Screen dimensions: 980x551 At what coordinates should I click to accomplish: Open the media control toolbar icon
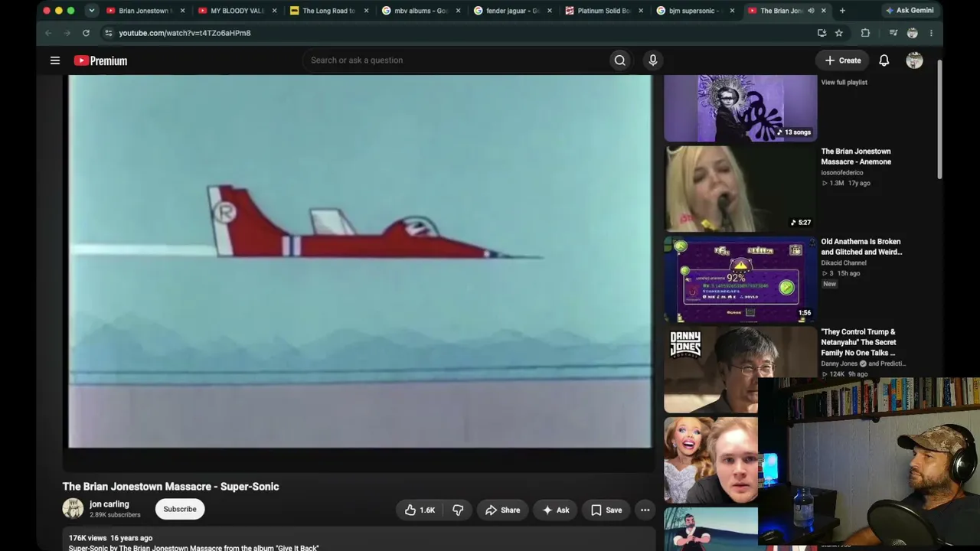(893, 33)
